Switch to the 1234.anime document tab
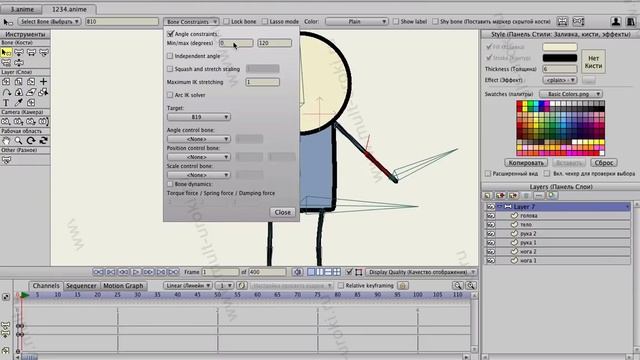Screen dimensions: 640x360 69,9
